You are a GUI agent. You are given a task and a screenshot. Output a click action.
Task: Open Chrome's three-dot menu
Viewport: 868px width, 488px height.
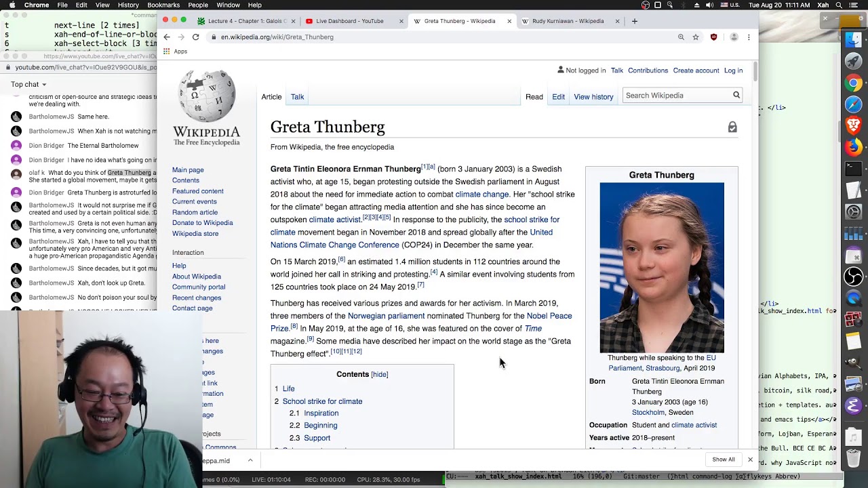749,37
